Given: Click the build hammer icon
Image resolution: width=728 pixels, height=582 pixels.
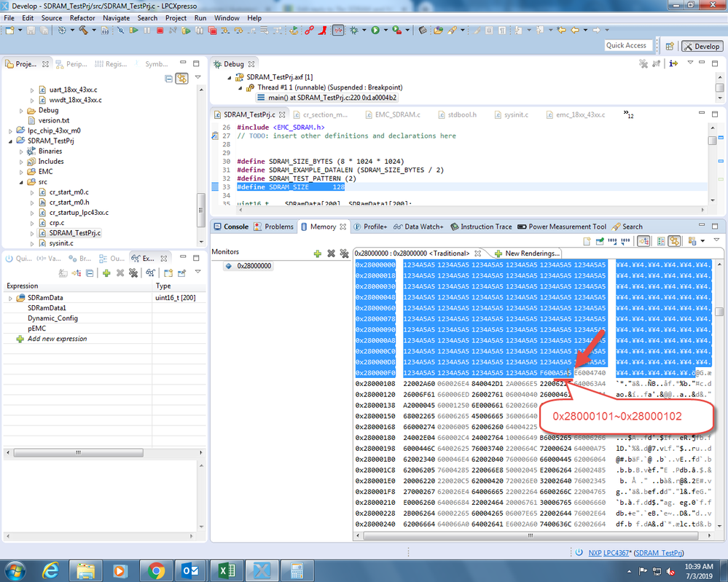Looking at the screenshot, I should (84, 31).
